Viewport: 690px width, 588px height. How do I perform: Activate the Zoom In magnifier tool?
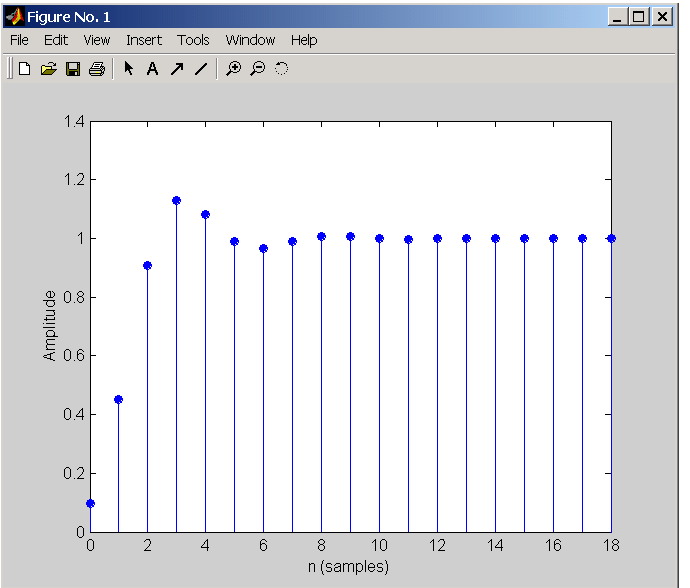point(233,69)
